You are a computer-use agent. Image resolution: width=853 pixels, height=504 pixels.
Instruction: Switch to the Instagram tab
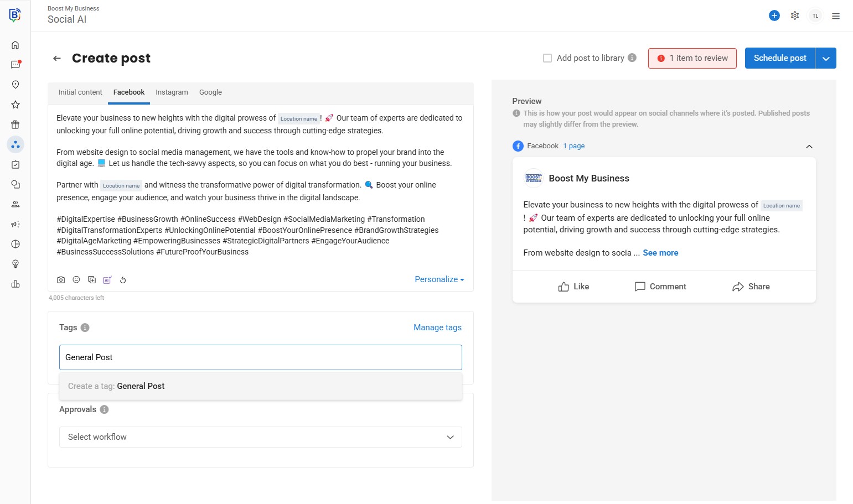(172, 92)
